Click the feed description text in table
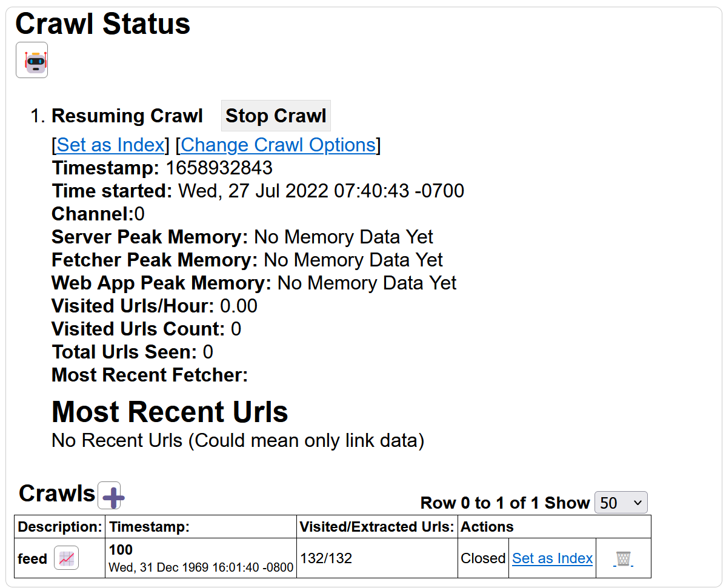Image resolution: width=726 pixels, height=588 pixels. [32, 558]
